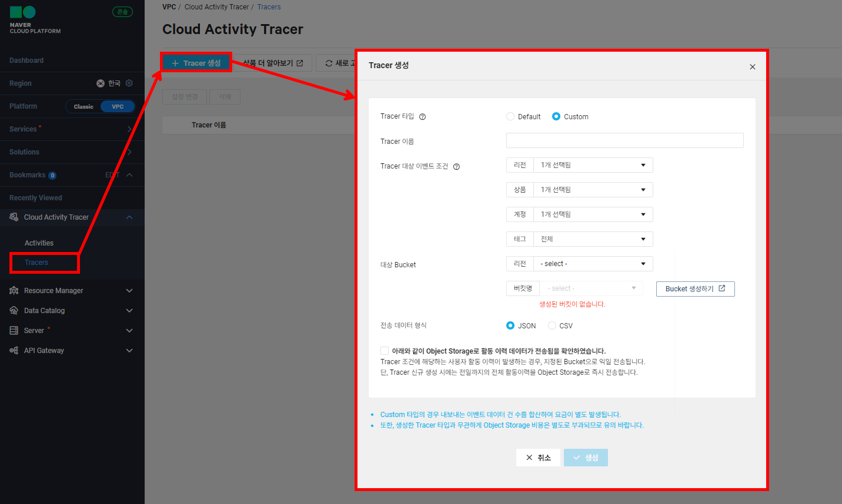The image size is (842, 504).
Task: Click the Korea region globe icon
Action: pos(101,83)
